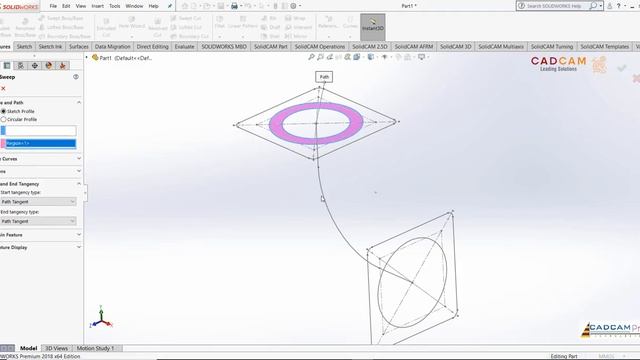The height and width of the screenshot is (360, 640).
Task: Click the Print icon in quick access bar
Action: tap(234, 6)
